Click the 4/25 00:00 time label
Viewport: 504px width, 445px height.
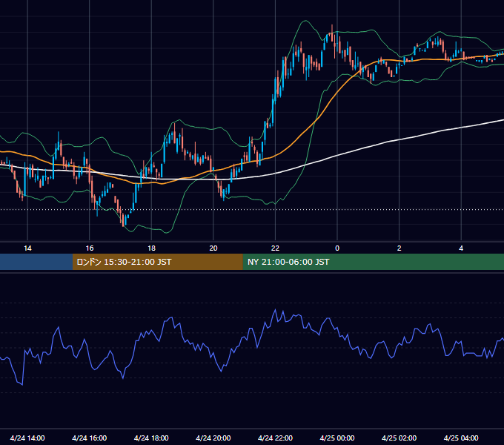pyautogui.click(x=337, y=438)
